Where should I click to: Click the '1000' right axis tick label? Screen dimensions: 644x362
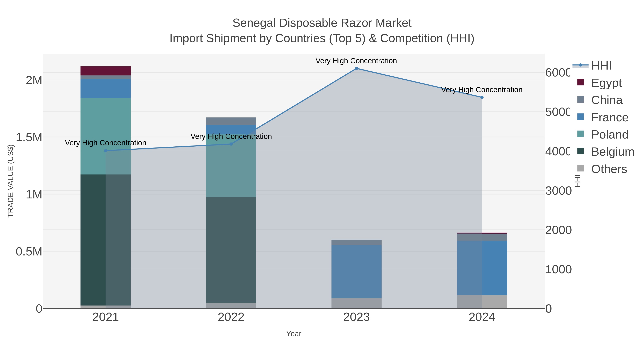click(x=558, y=270)
